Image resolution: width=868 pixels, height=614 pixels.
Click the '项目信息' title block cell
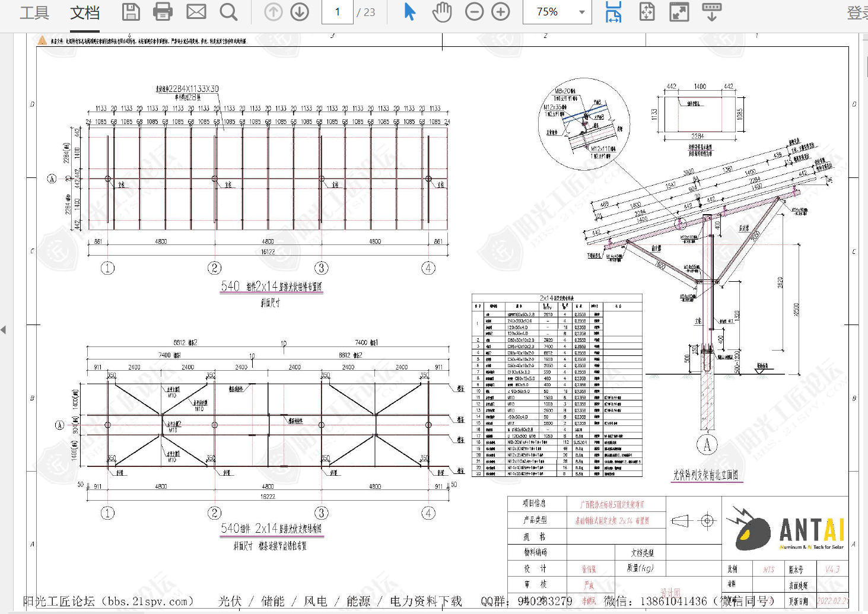pyautogui.click(x=534, y=503)
